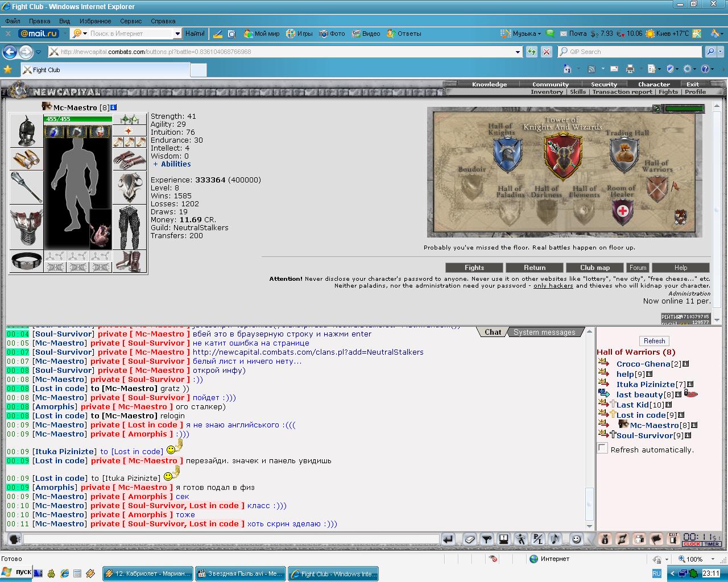Click the golden bracers equipment slot
The height and width of the screenshot is (582, 728).
26,159
